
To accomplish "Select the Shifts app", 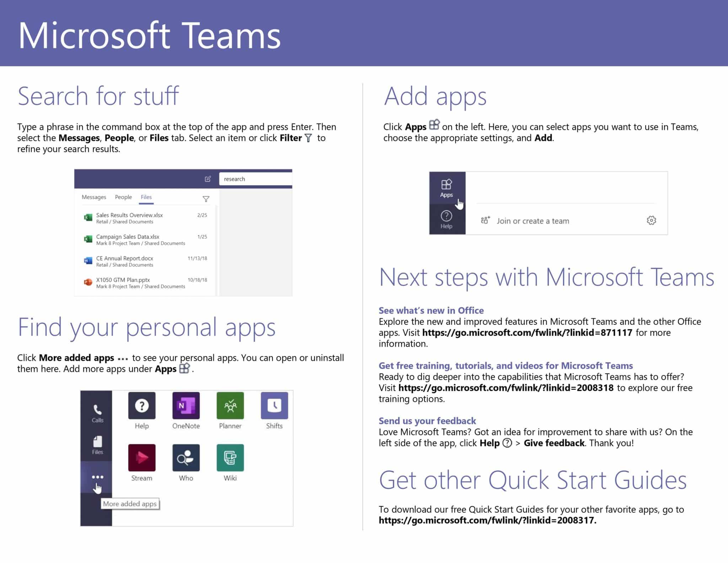I will [274, 407].
